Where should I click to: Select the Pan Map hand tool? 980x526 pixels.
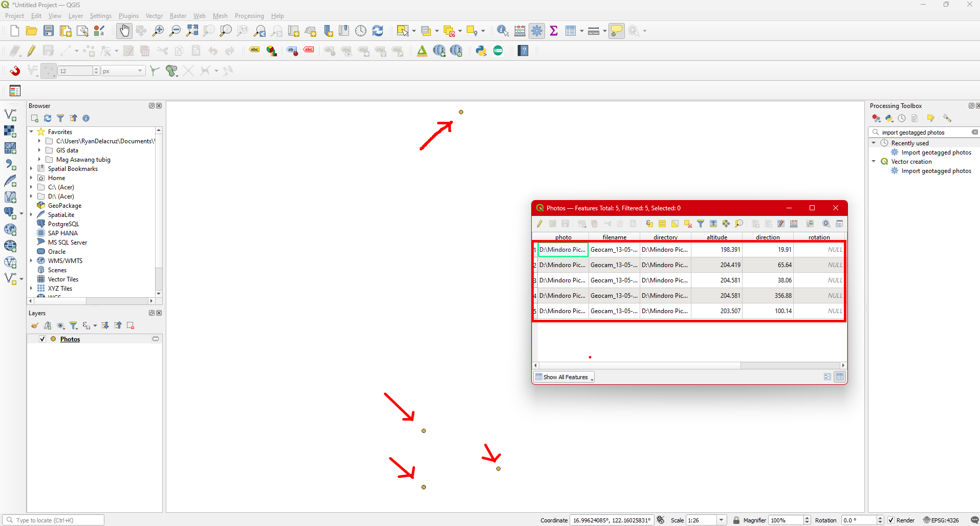point(124,31)
